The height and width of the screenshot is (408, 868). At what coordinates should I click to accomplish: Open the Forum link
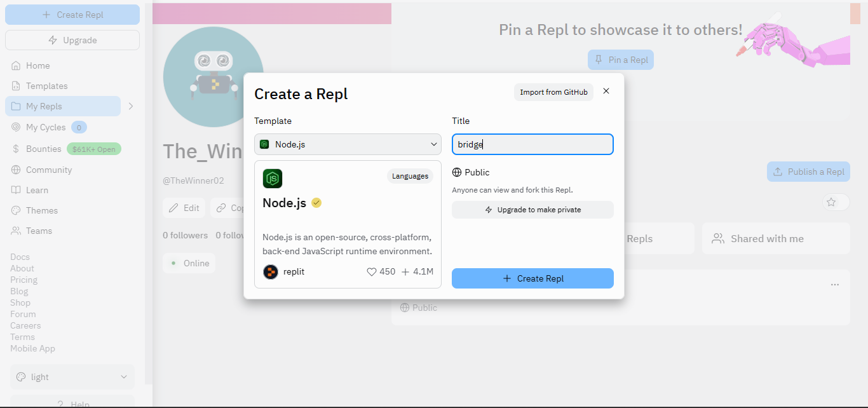point(23,314)
